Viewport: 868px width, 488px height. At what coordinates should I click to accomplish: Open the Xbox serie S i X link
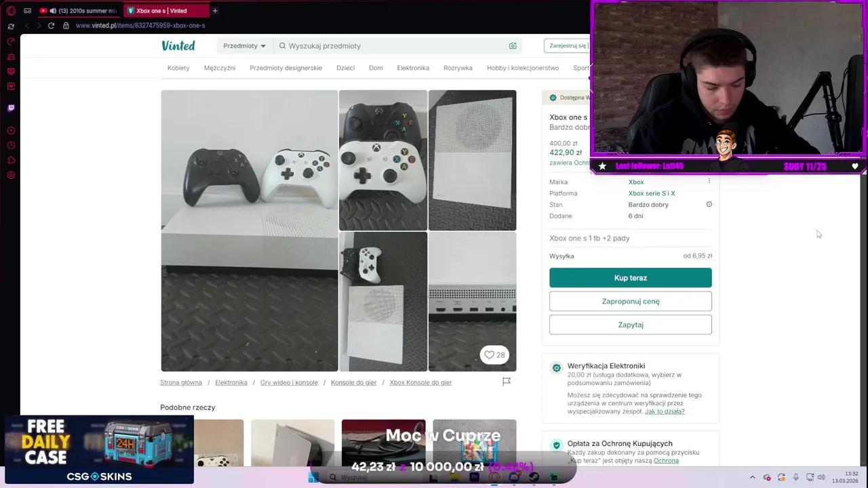pos(652,193)
